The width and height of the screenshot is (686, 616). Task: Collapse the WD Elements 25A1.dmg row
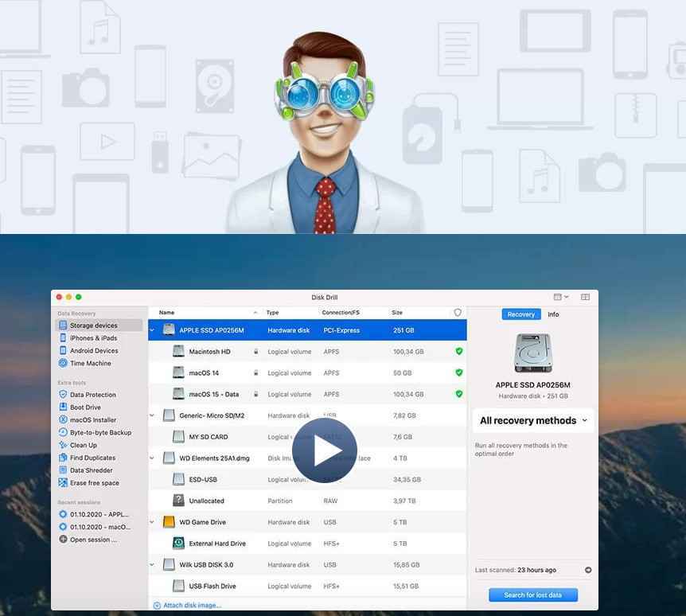click(x=152, y=458)
